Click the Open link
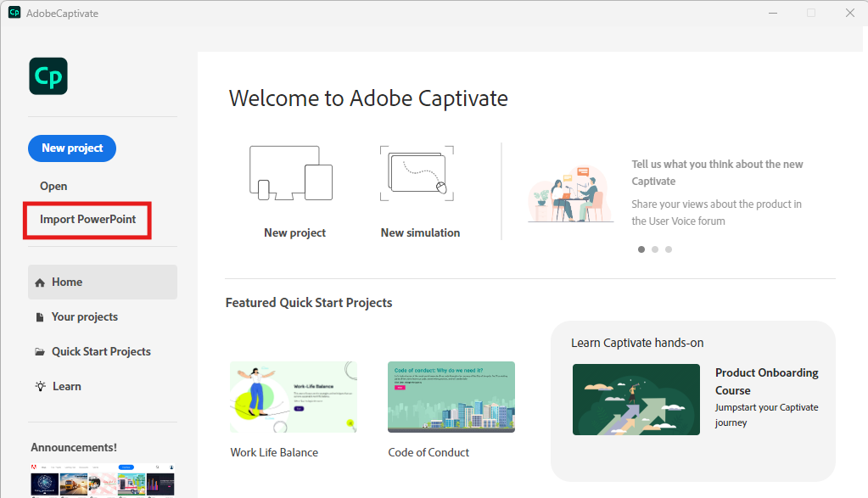 click(x=53, y=186)
